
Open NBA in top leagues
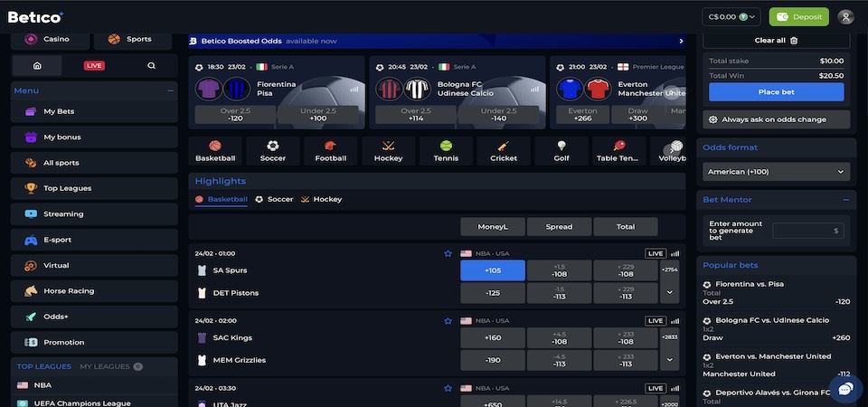(94, 385)
